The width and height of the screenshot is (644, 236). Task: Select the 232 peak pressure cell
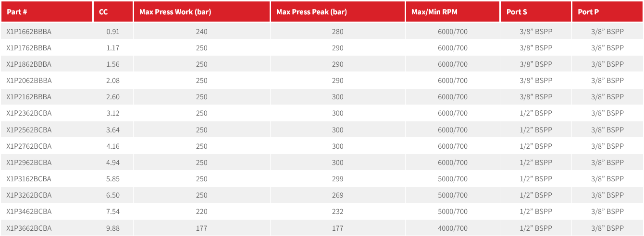(338, 212)
